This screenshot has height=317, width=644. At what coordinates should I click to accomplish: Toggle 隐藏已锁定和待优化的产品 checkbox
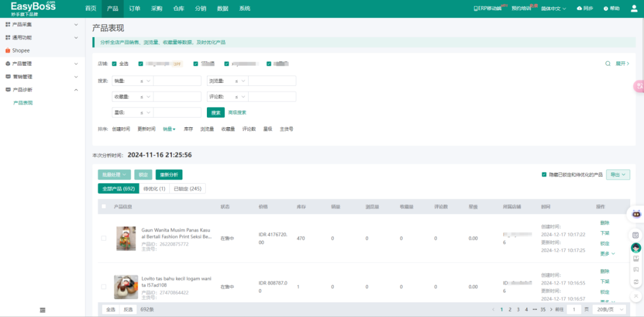[544, 175]
